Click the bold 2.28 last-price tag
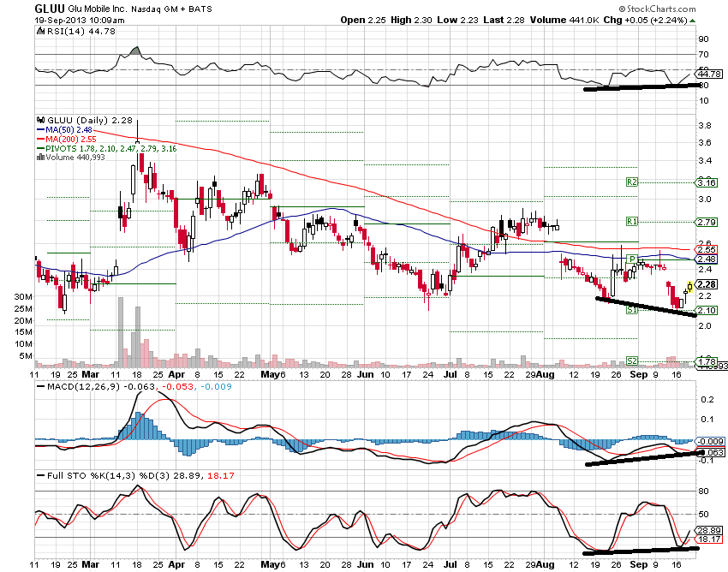 pyautogui.click(x=707, y=284)
